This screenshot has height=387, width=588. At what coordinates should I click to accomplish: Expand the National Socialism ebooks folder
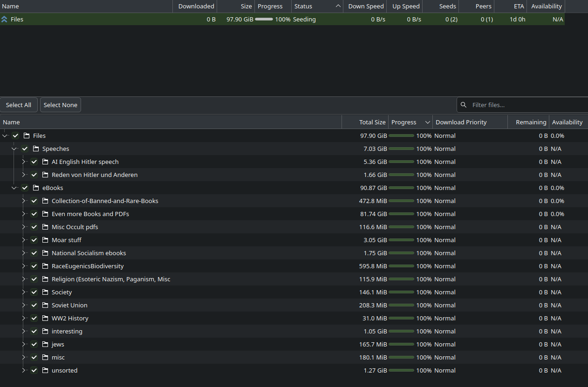pos(24,253)
